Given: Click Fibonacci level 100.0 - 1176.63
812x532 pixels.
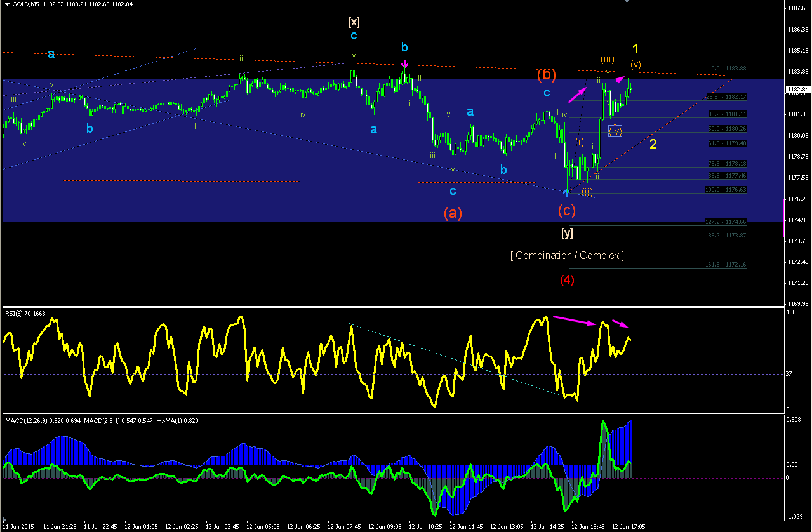Looking at the screenshot, I should coord(726,189).
